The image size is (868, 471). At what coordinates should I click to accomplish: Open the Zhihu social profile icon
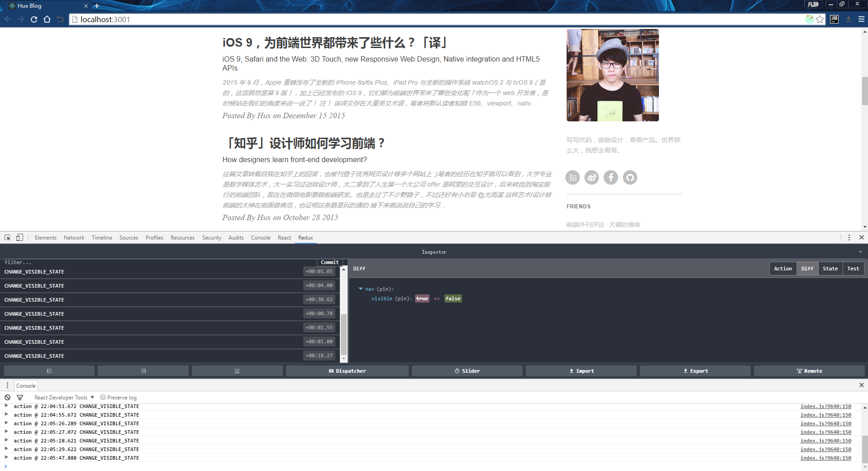pyautogui.click(x=572, y=178)
